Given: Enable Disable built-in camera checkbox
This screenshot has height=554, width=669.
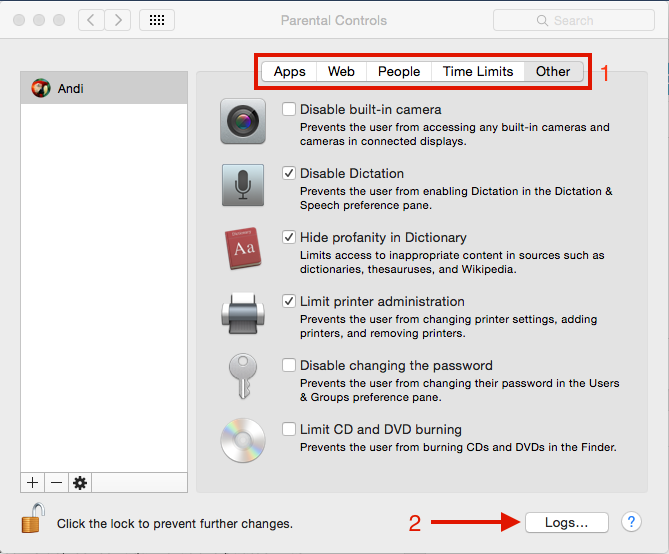Looking at the screenshot, I should tap(289, 109).
